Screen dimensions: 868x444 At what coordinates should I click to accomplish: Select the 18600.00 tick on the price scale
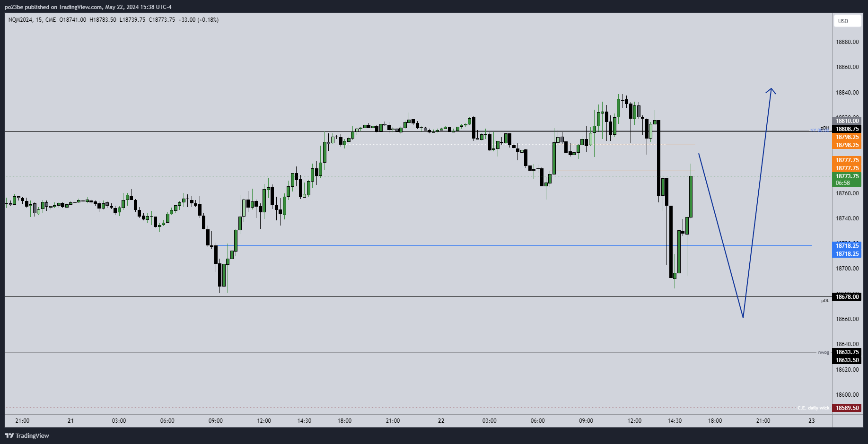point(847,395)
